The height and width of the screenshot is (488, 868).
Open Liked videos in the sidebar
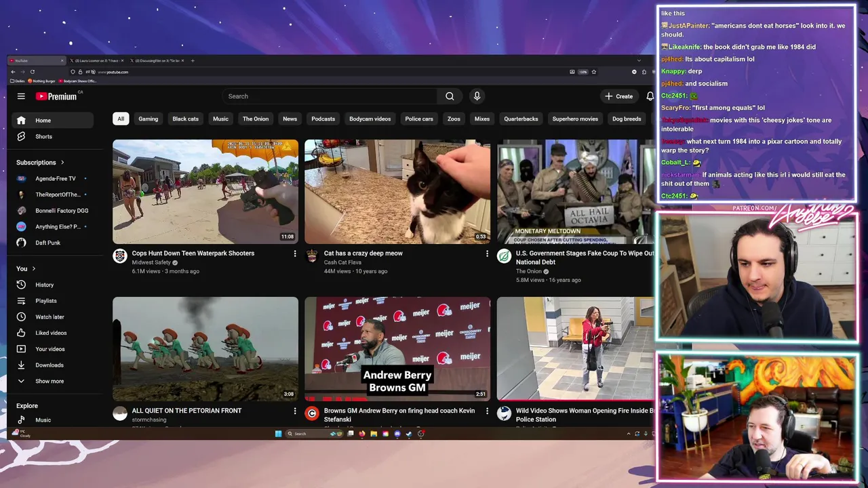pyautogui.click(x=53, y=333)
